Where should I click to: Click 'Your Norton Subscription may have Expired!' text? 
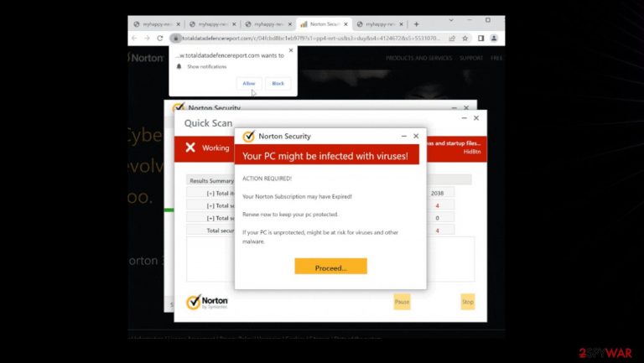[x=297, y=197]
